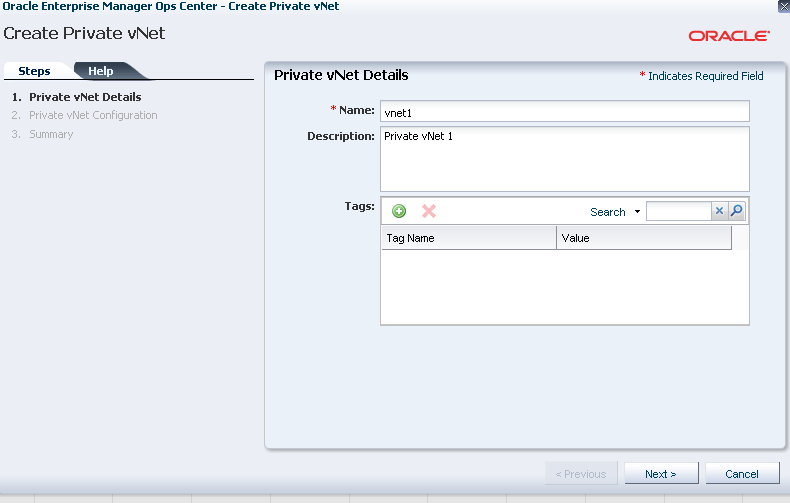
Task: Click the Private vNet Details panel heading
Action: (341, 75)
